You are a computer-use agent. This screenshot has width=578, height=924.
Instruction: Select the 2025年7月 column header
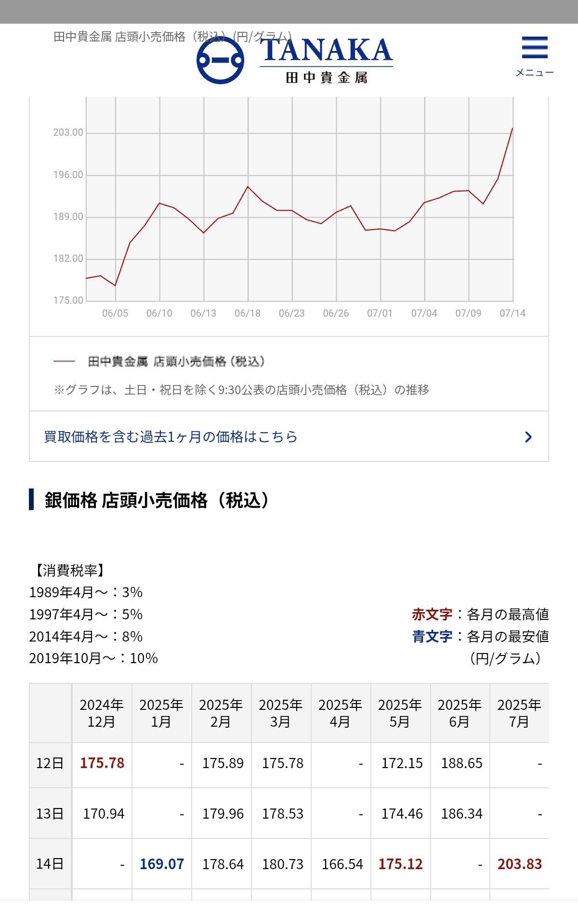(x=519, y=713)
